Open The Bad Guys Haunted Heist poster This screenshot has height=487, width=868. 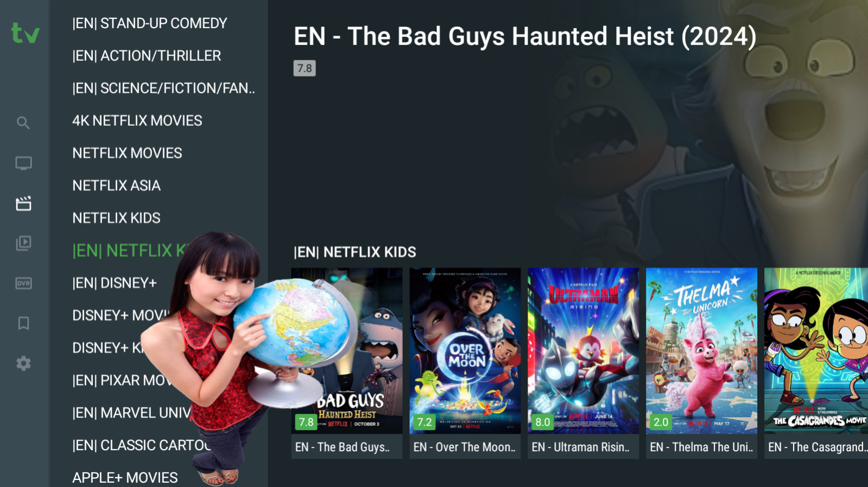tap(347, 363)
